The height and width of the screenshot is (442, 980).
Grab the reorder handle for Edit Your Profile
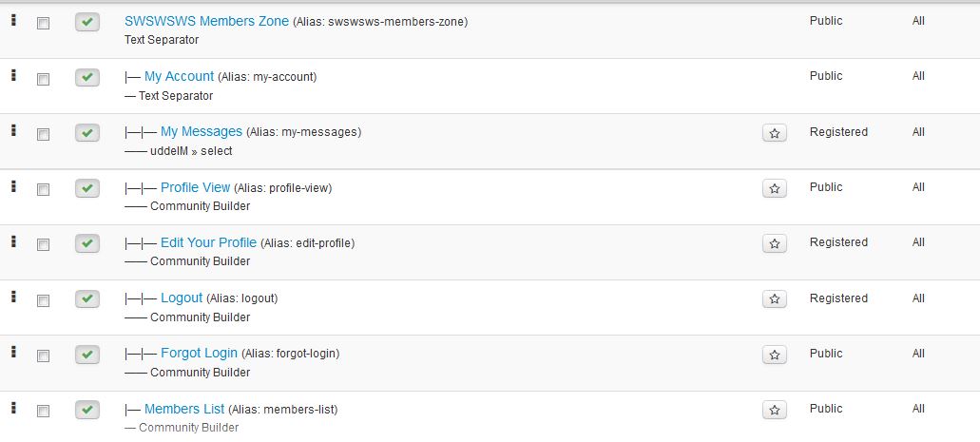coord(13,240)
